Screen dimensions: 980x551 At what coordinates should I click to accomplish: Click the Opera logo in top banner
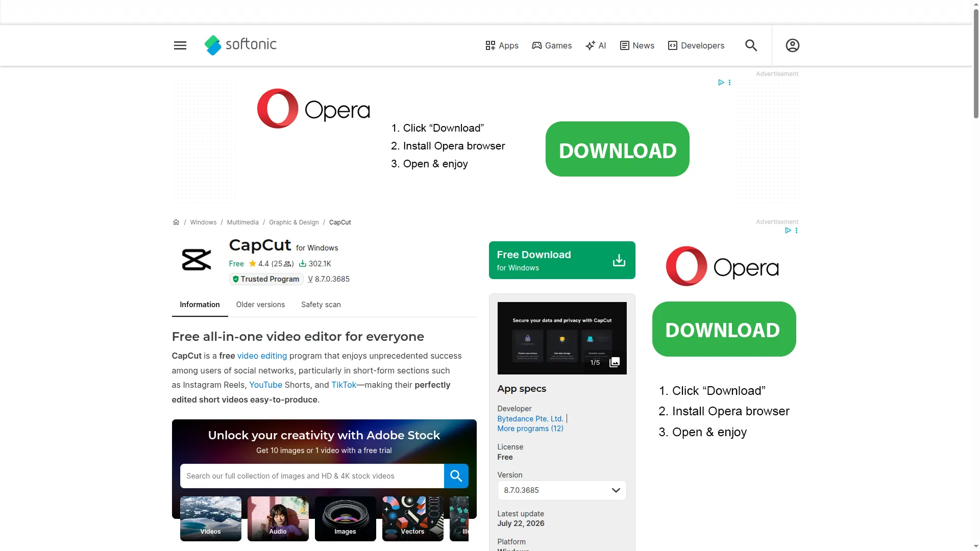[313, 109]
